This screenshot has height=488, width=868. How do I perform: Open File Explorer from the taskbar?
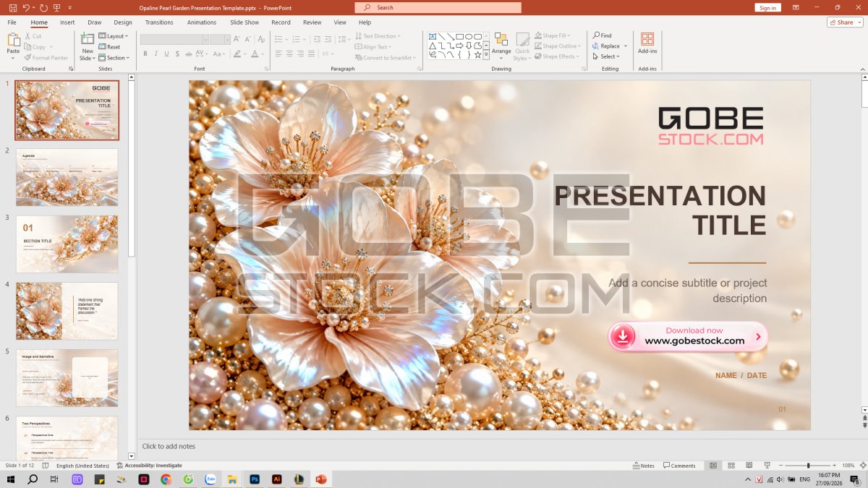click(232, 479)
